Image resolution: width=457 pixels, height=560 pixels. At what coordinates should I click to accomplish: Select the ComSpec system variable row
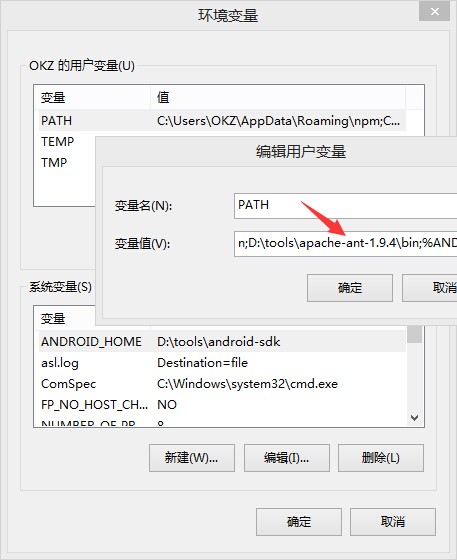point(222,384)
